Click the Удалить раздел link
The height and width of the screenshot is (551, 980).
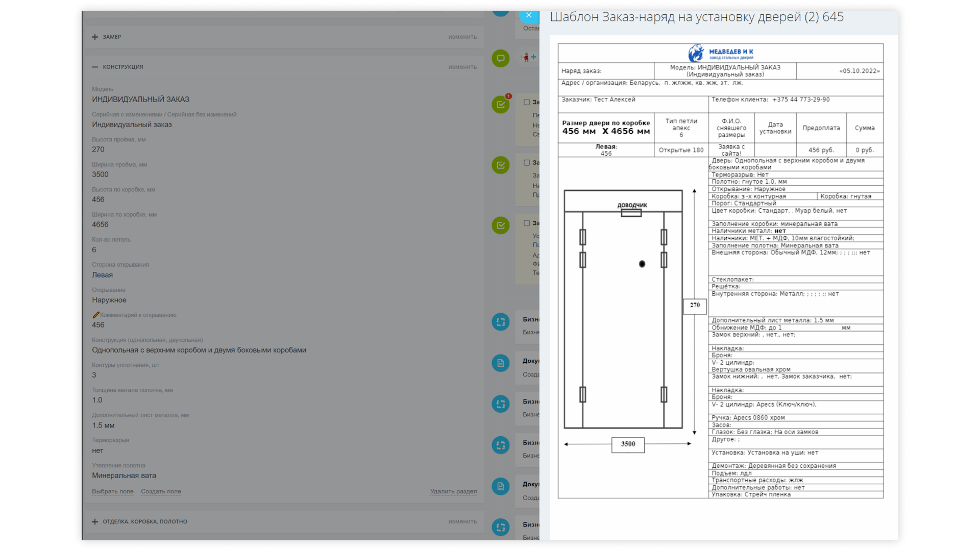coord(453,491)
